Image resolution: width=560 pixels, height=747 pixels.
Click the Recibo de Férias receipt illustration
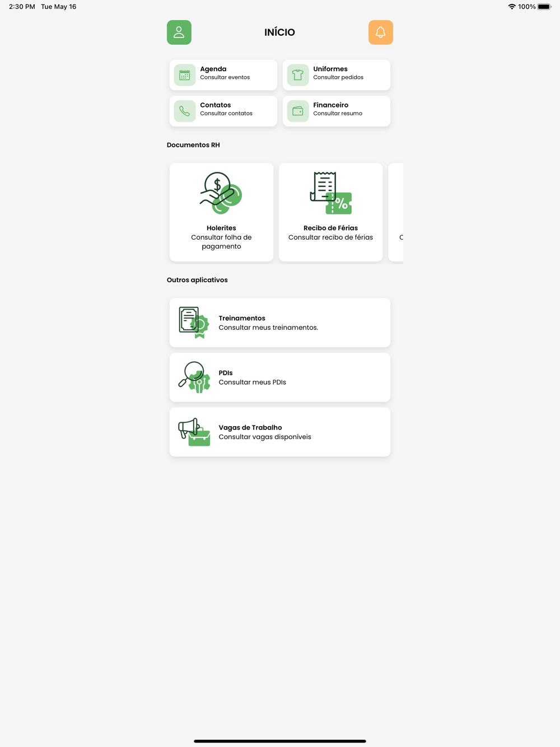tap(331, 193)
